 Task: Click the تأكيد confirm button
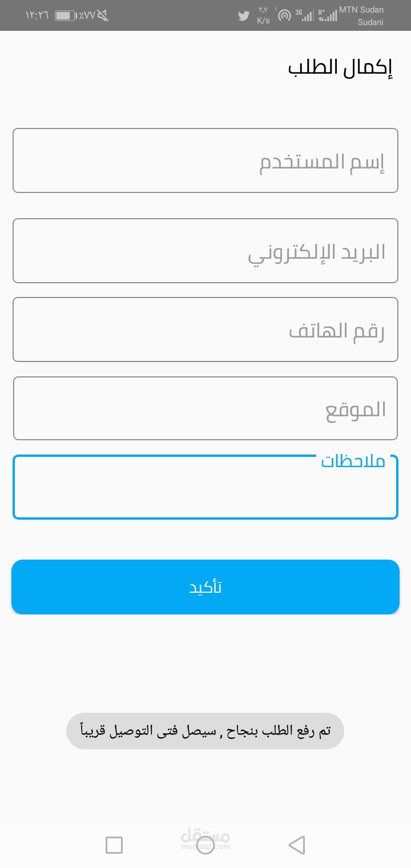coord(205,587)
